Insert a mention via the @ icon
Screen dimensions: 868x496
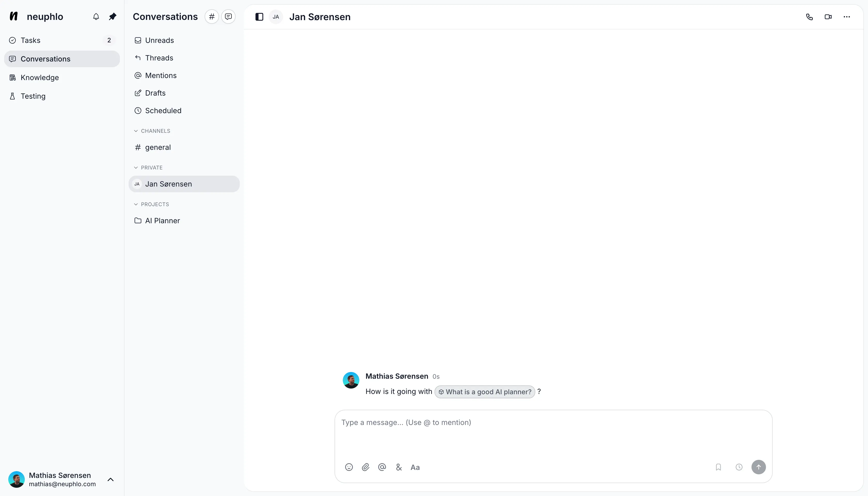[382, 467]
